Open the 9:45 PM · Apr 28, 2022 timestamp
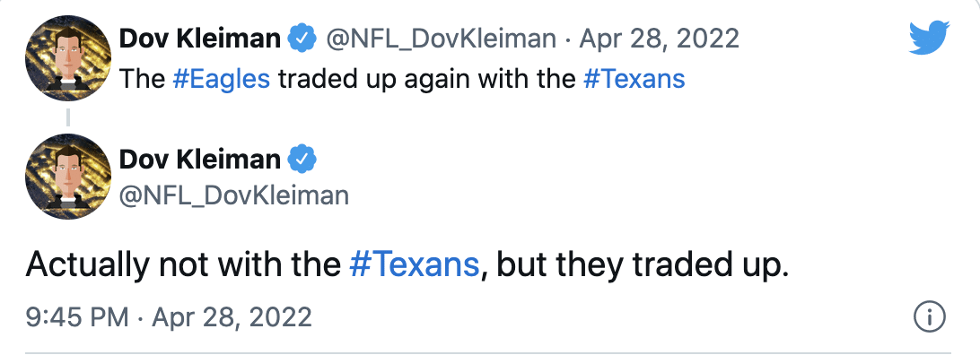The image size is (980, 355). [169, 317]
